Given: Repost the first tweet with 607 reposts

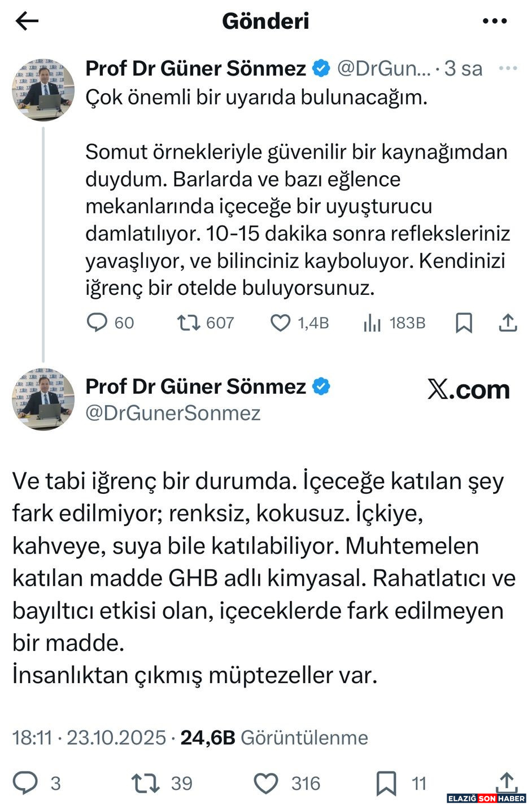Looking at the screenshot, I should coord(189,323).
